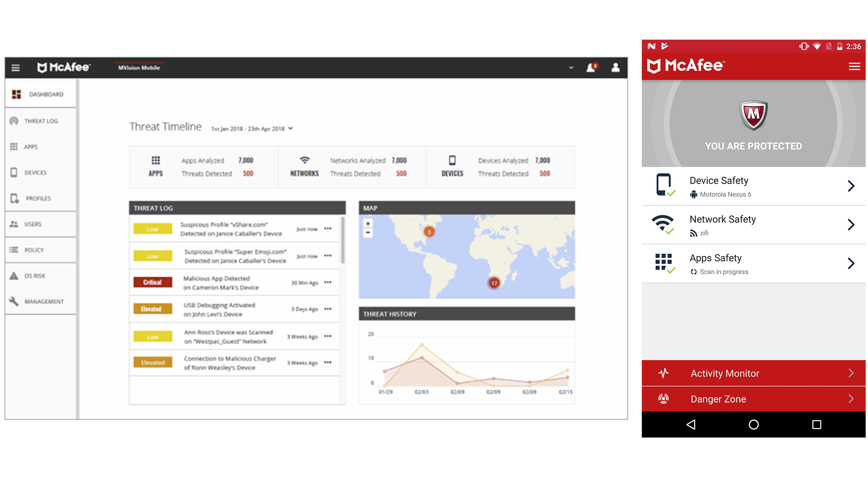Open Policy in the sidebar

41,250
